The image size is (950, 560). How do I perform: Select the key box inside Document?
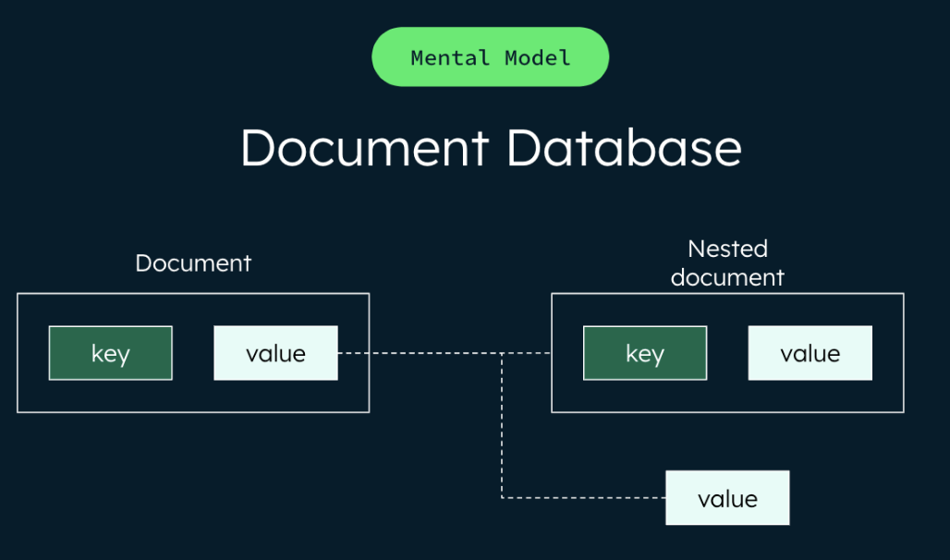pyautogui.click(x=110, y=353)
